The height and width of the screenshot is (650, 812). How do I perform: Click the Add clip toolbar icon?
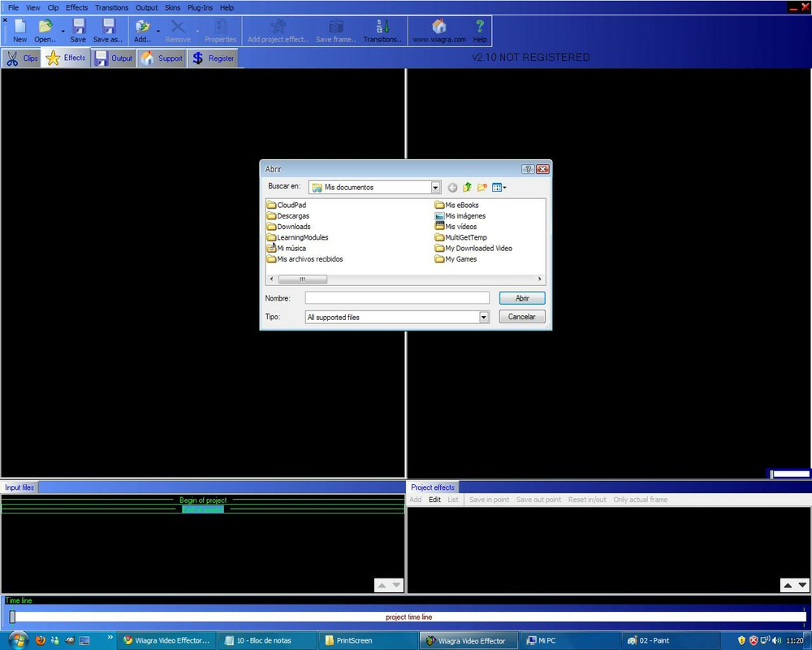142,27
